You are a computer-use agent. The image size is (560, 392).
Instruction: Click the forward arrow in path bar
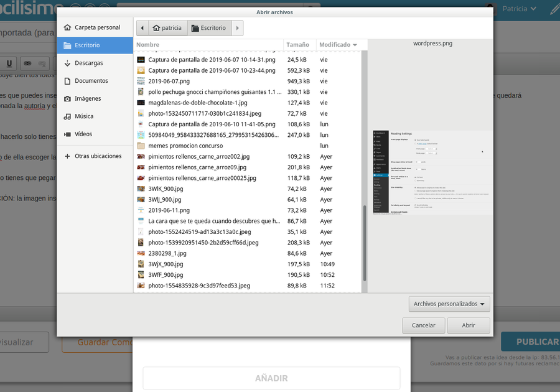(237, 28)
